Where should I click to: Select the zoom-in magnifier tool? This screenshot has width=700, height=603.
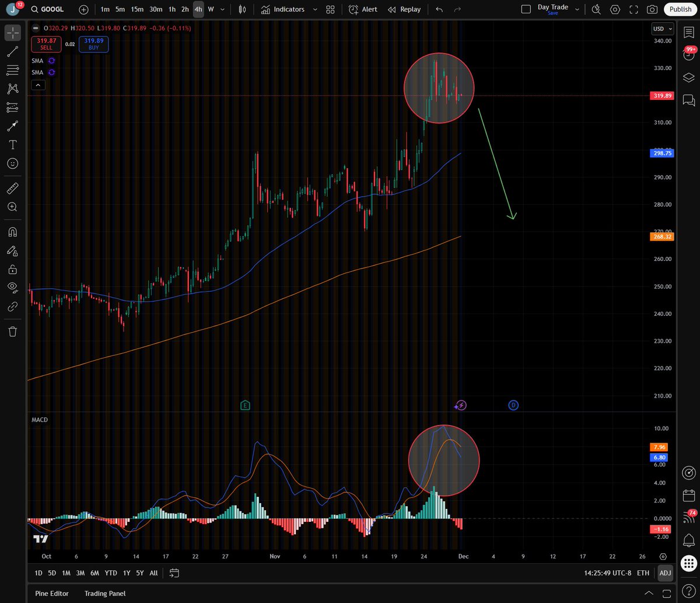point(12,207)
